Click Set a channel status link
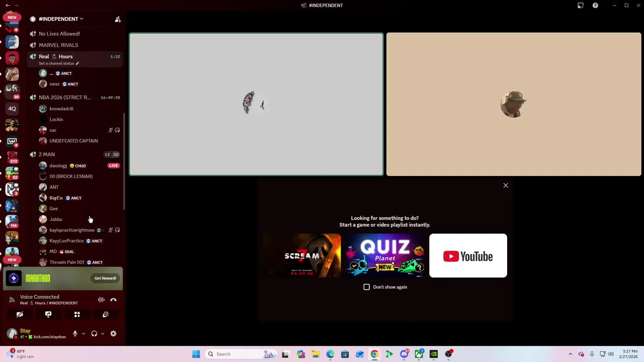The image size is (644, 362). tap(56, 63)
